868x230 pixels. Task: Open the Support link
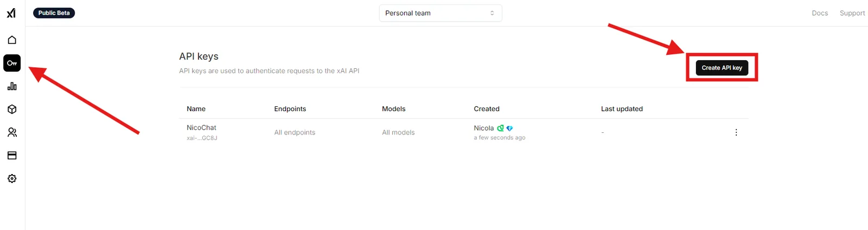(x=852, y=13)
